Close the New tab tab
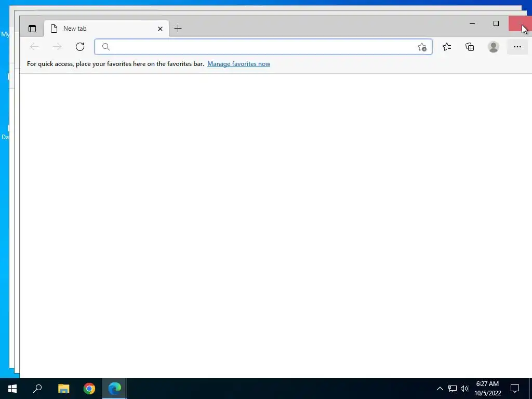The image size is (532, 399). click(160, 29)
